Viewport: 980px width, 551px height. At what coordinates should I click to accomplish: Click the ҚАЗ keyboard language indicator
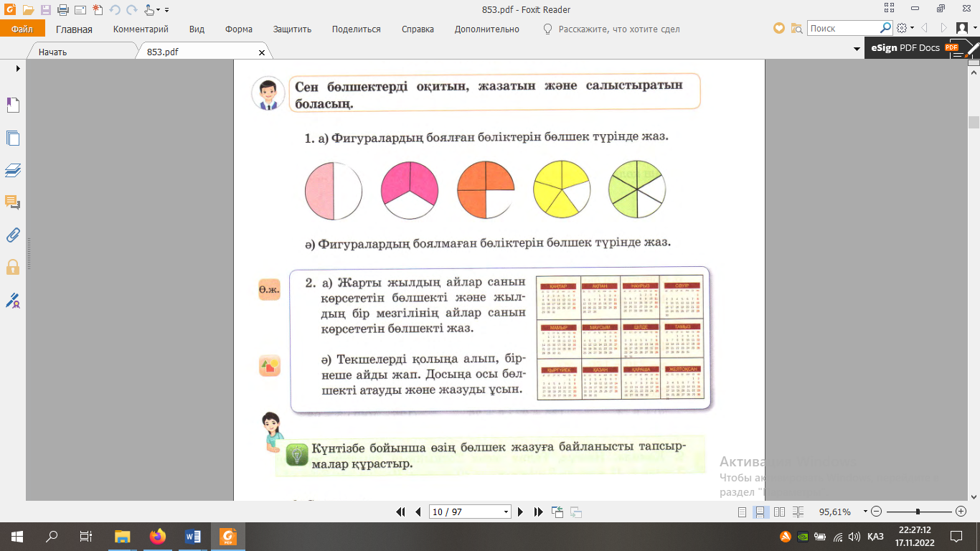pyautogui.click(x=875, y=537)
